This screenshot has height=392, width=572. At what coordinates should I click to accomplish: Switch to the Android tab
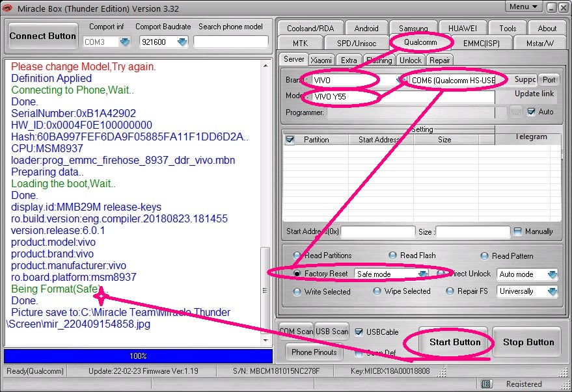(366, 28)
